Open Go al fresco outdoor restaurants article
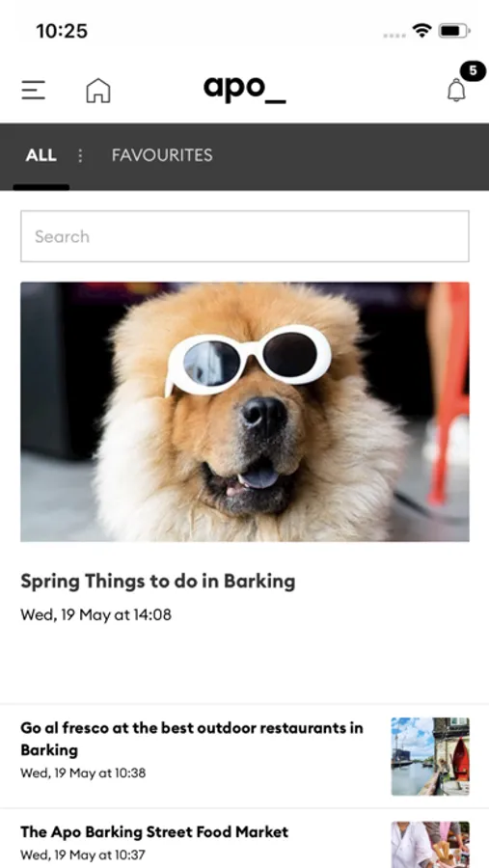Image resolution: width=489 pixels, height=868 pixels. (x=192, y=739)
